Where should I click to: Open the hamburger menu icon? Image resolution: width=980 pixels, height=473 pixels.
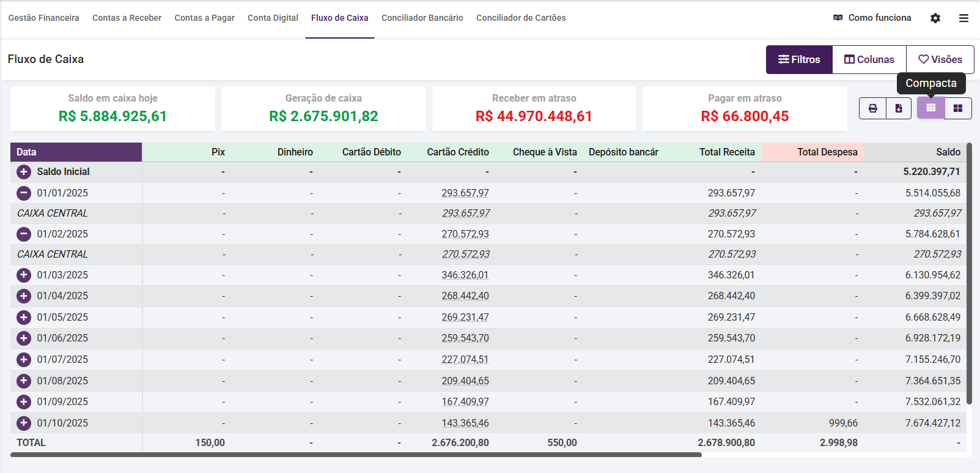click(x=963, y=18)
